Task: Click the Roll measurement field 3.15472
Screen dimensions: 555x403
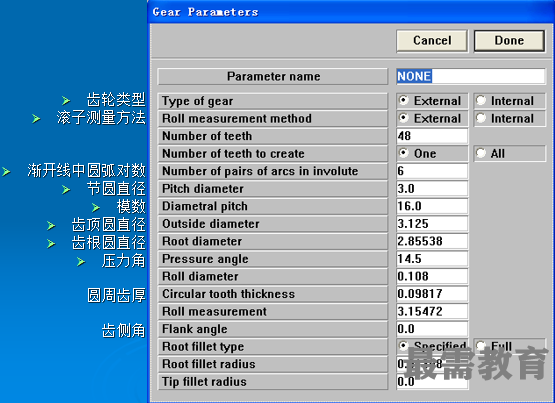Action: (x=432, y=311)
